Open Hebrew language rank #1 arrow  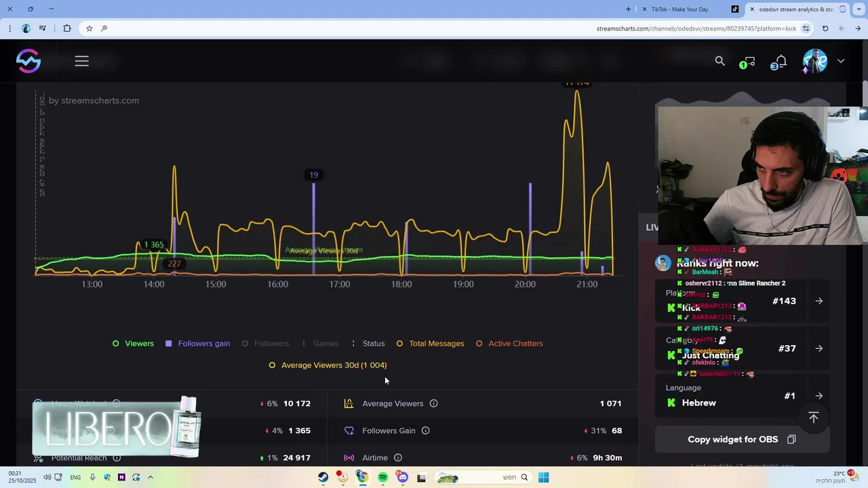click(x=819, y=396)
